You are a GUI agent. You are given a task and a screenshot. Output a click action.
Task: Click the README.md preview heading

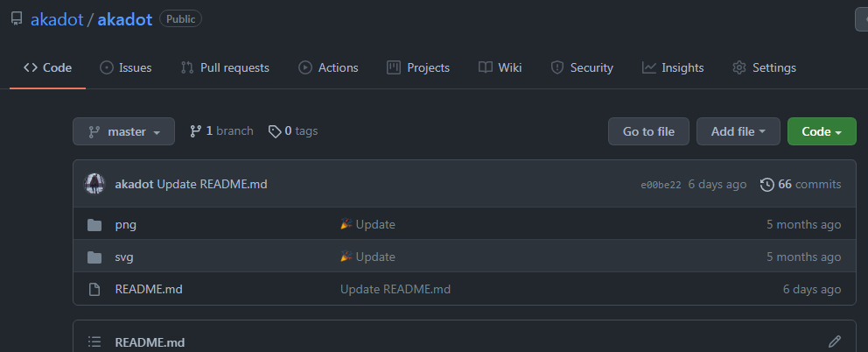click(x=150, y=342)
